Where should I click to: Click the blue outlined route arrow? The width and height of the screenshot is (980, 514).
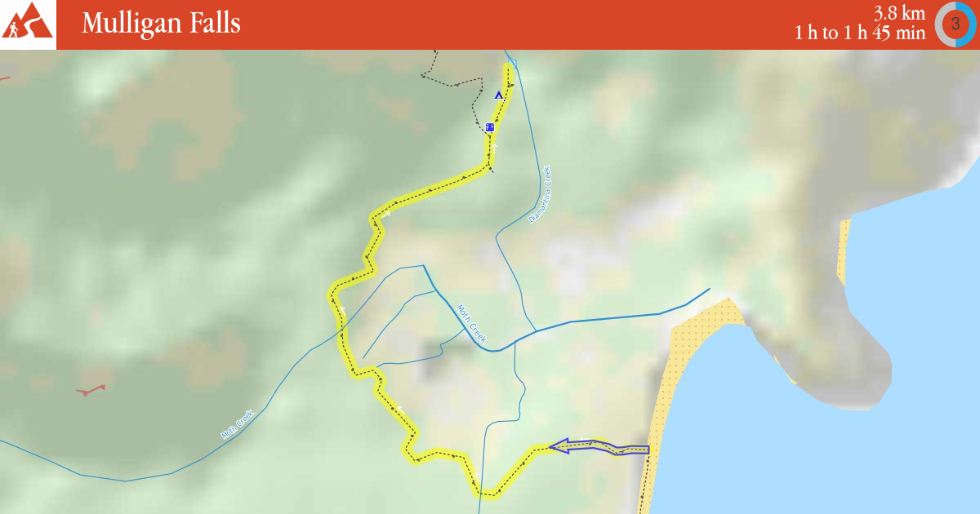599,447
